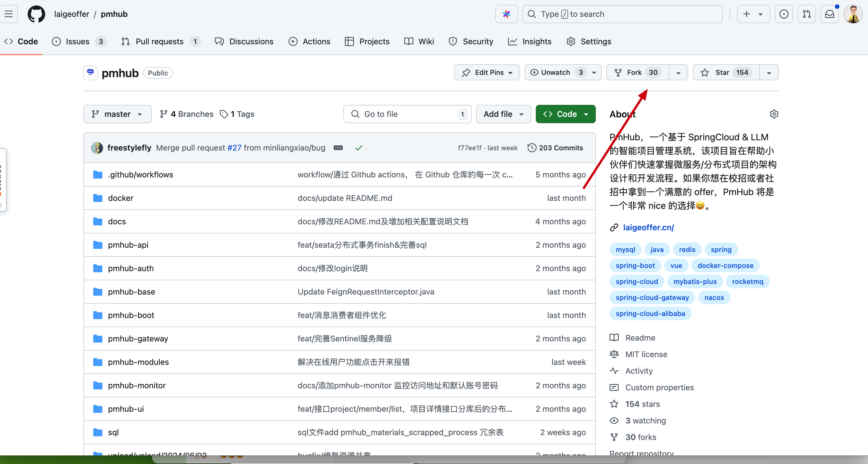Click the MIT license link

point(645,355)
